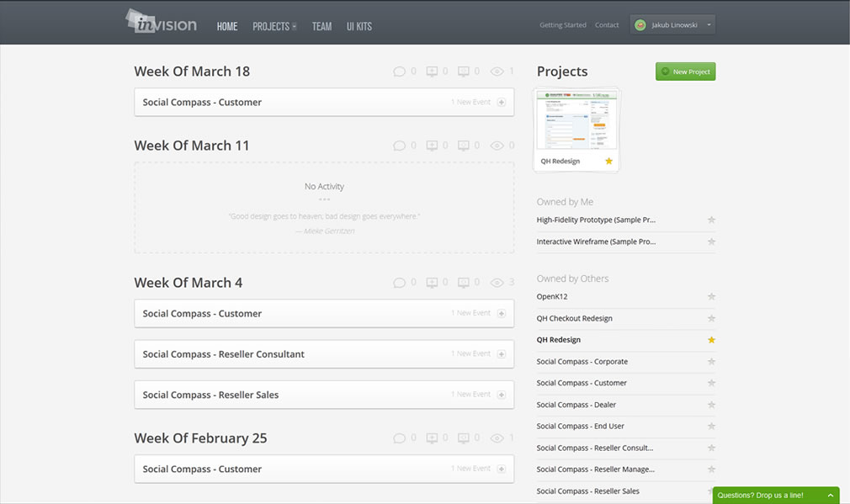Open Interactive Wireframe sample project link
Viewport: 850px width, 504px height.
point(596,241)
